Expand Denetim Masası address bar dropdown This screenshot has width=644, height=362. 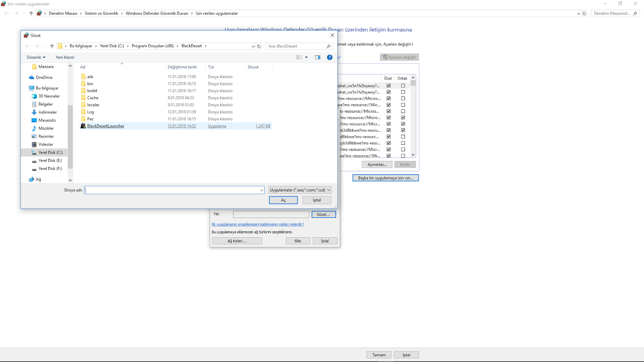coord(578,13)
